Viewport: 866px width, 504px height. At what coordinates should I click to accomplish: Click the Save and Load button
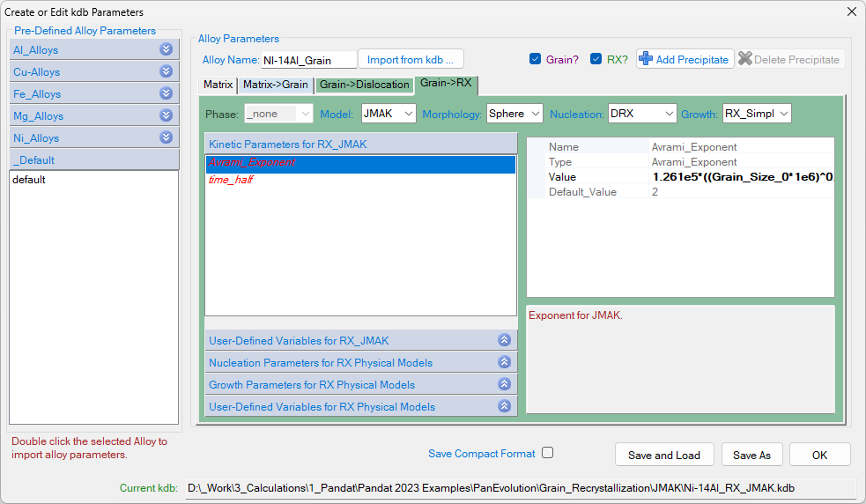[663, 455]
